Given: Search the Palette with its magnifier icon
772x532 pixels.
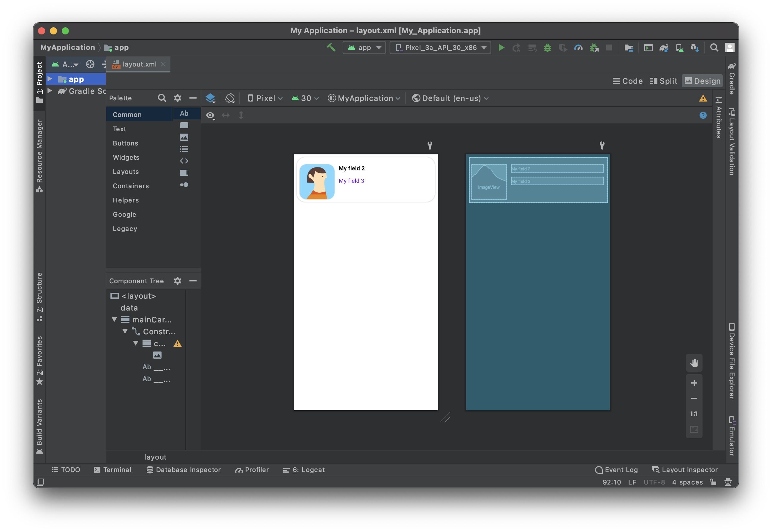Looking at the screenshot, I should tap(162, 98).
